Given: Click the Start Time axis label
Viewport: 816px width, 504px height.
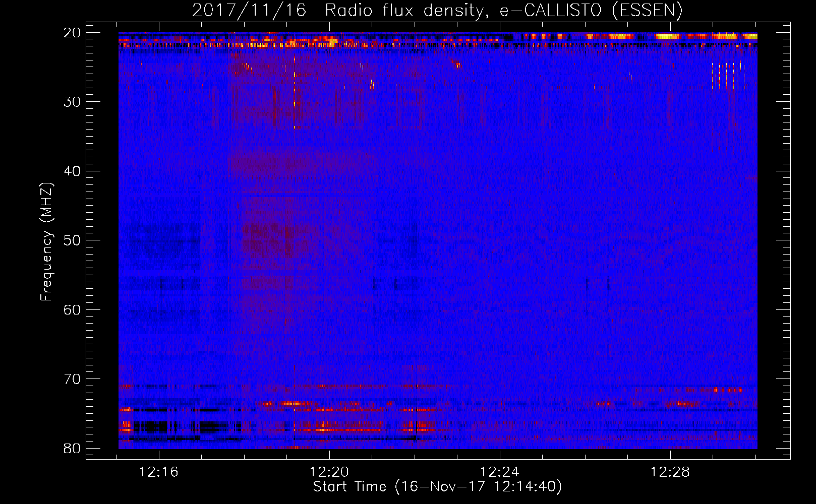Looking at the screenshot, I should (x=437, y=487).
